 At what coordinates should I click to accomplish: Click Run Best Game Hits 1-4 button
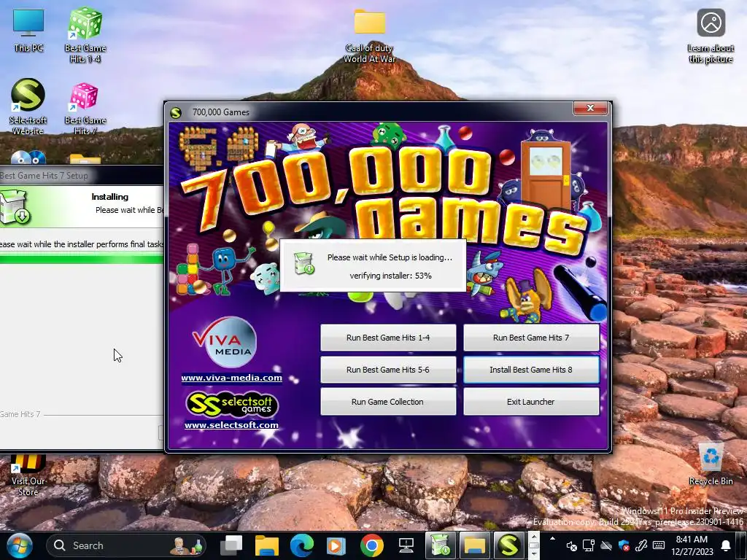pos(388,338)
